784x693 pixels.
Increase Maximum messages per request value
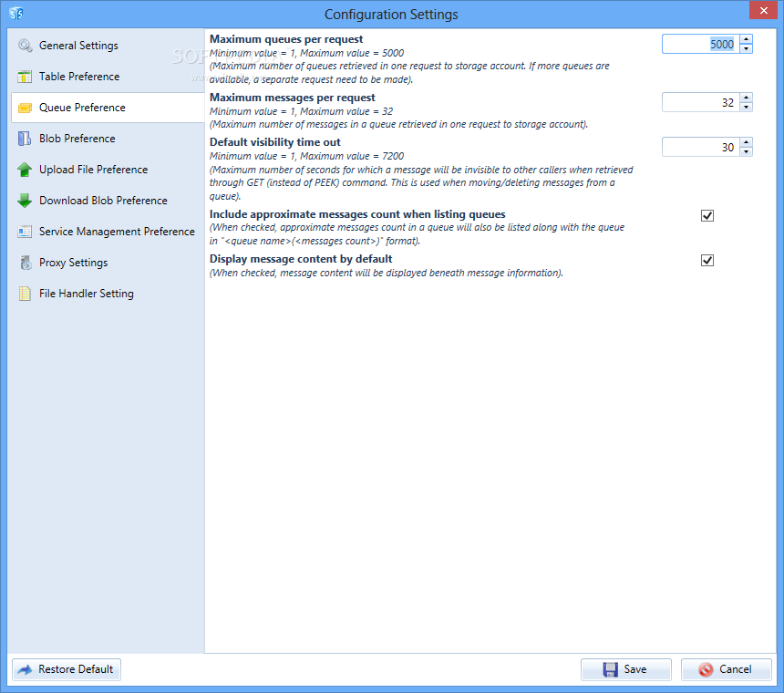pyautogui.click(x=746, y=98)
